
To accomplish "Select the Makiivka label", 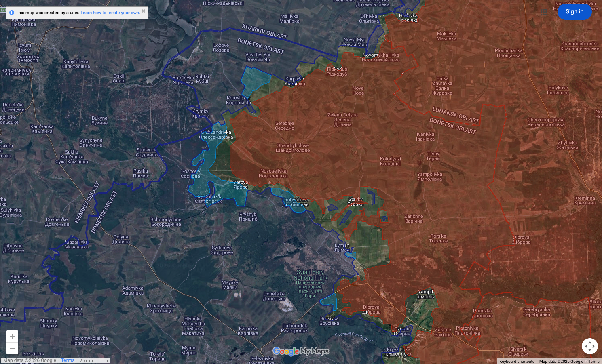I will click(x=446, y=36).
